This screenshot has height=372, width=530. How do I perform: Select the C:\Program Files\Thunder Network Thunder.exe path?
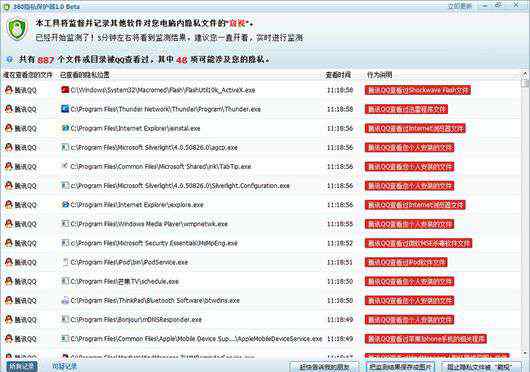click(x=166, y=109)
